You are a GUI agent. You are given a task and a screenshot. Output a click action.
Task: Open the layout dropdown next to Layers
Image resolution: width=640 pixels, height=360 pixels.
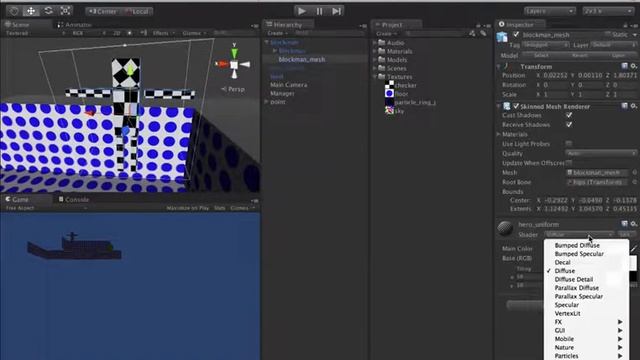(x=608, y=11)
